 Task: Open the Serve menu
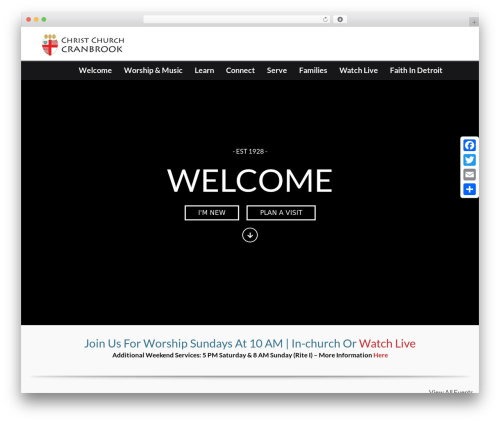[277, 70]
